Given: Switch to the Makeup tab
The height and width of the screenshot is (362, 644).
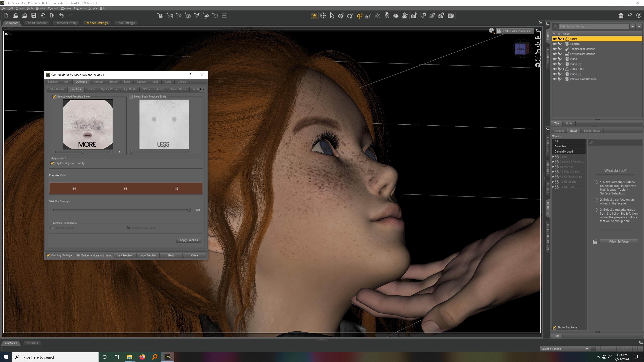Looking at the screenshot, I should tap(98, 82).
